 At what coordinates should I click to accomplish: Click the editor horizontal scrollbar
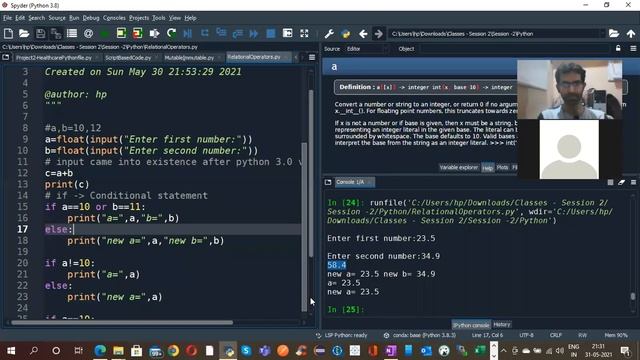122,322
